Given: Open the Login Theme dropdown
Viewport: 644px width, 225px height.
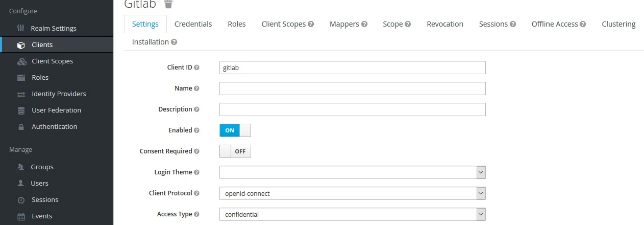Looking at the screenshot, I should click(353, 172).
